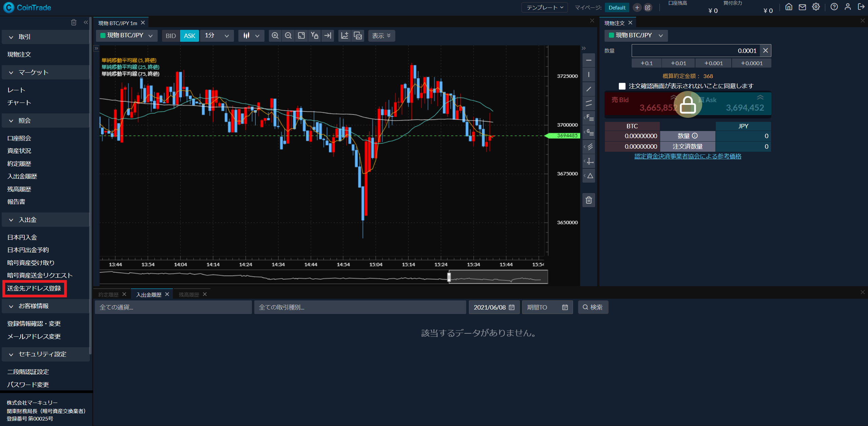
Task: Switch to the 残高履歴 bottom tab
Action: click(x=189, y=295)
